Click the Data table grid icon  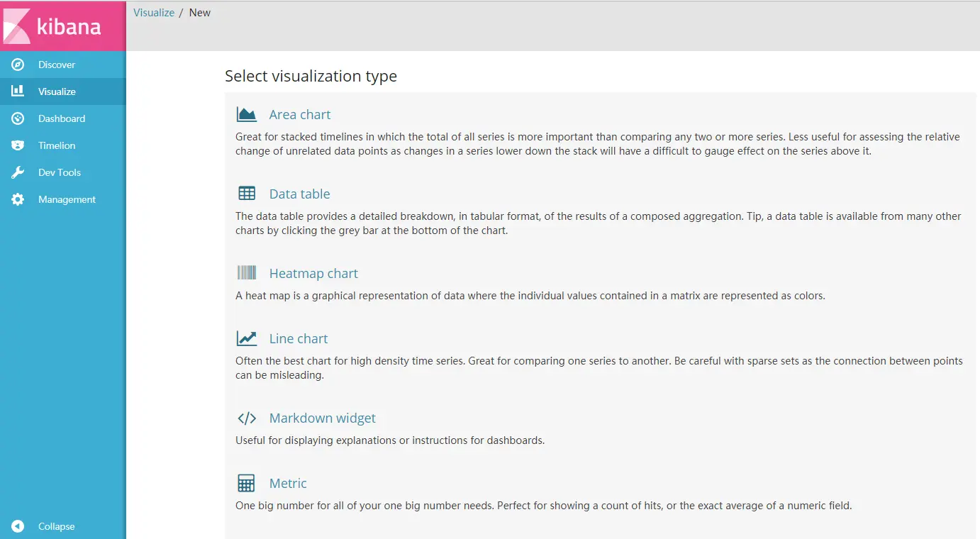[x=246, y=194]
